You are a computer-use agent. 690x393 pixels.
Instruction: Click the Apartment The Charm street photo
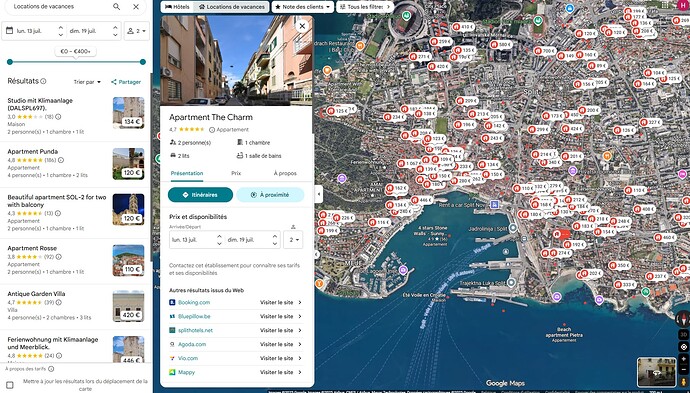[x=237, y=61]
